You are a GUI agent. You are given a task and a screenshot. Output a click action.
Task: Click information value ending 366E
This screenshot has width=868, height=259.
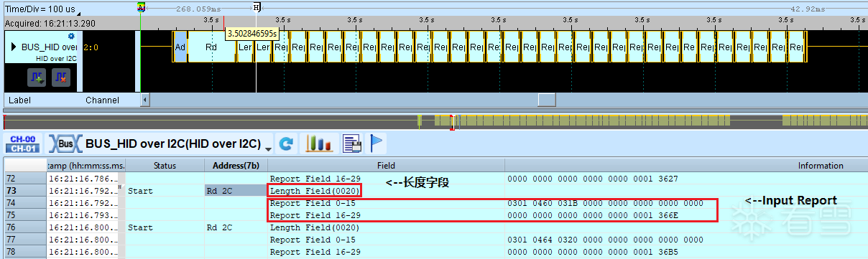592,215
